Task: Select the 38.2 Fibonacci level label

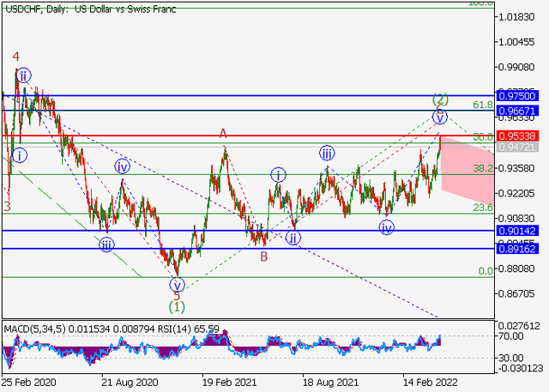Action: click(483, 168)
